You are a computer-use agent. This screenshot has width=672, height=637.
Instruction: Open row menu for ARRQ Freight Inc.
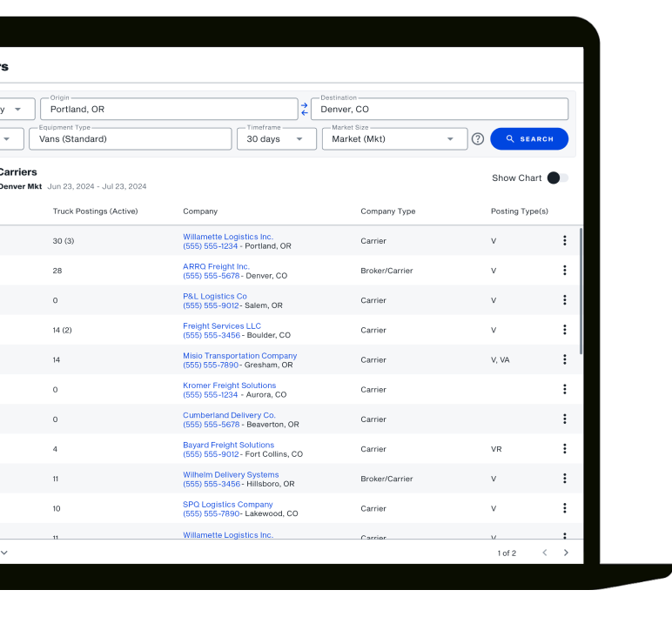pos(564,271)
